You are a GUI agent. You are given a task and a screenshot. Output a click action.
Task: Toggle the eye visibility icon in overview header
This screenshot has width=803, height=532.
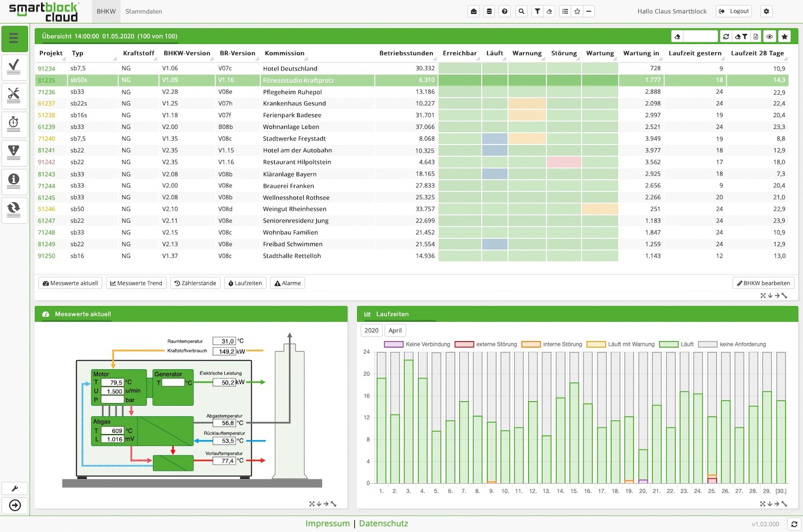tap(769, 36)
